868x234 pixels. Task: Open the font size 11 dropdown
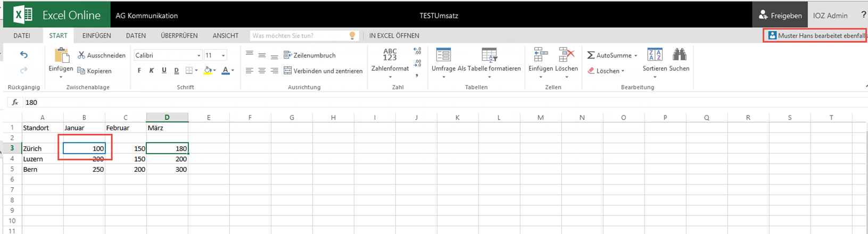click(x=224, y=55)
